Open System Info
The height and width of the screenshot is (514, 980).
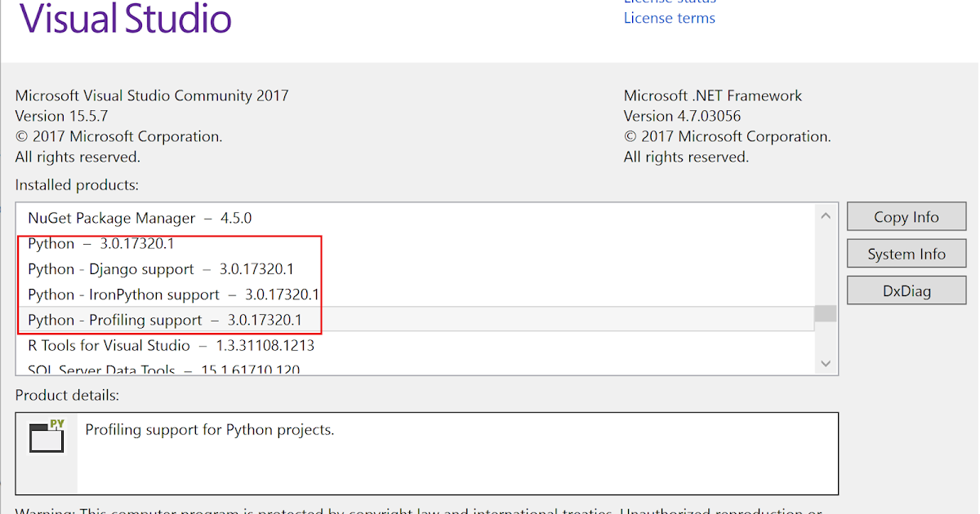906,254
